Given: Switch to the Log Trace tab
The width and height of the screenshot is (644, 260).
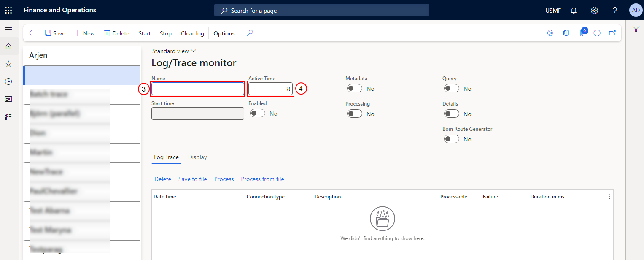Looking at the screenshot, I should click(166, 157).
